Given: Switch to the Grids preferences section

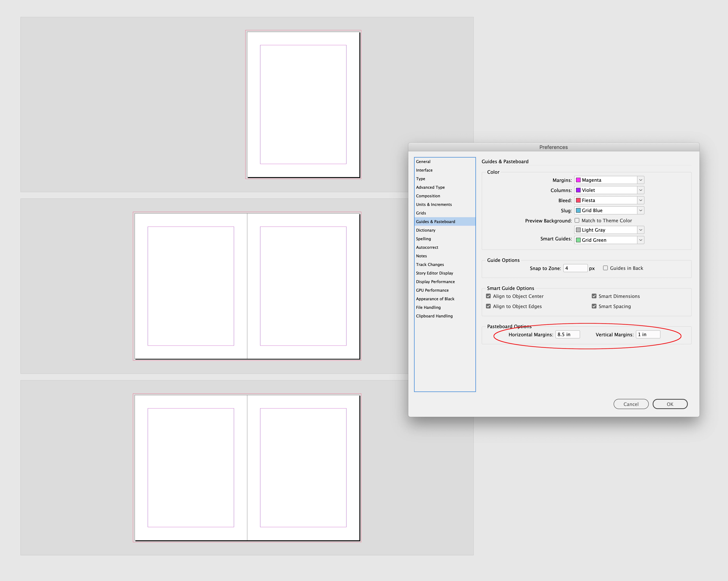Looking at the screenshot, I should coord(421,213).
